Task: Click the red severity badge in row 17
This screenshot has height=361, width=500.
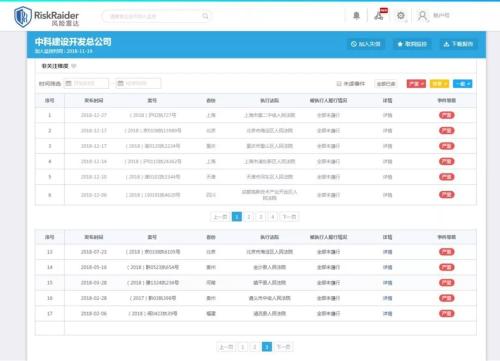Action: coord(447,314)
